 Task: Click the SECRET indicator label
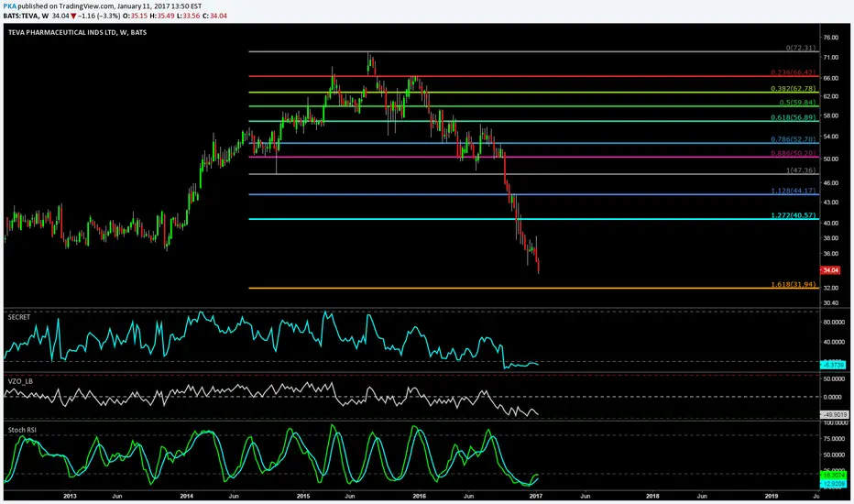pyautogui.click(x=19, y=317)
